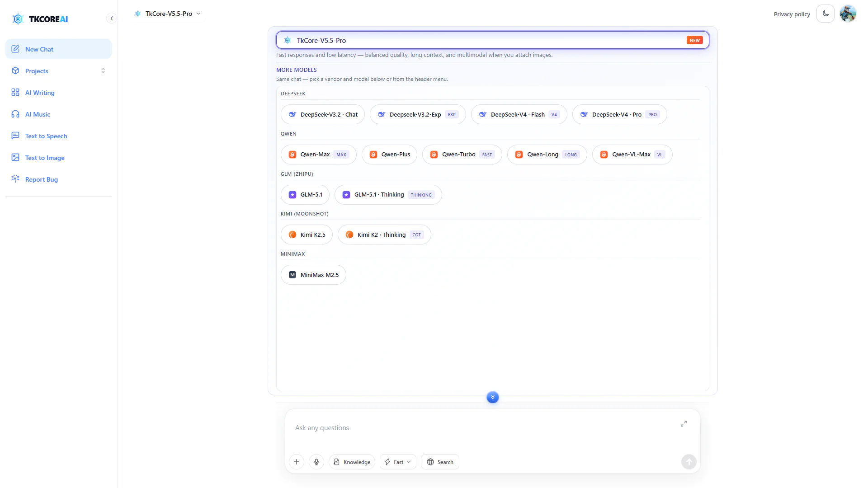Select the DeepSeek-V4 · Flash model
868x488 pixels.
click(x=519, y=115)
